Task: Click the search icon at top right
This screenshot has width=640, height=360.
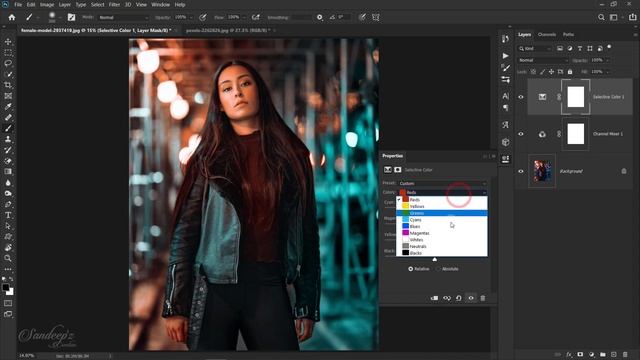Action: tap(601, 17)
